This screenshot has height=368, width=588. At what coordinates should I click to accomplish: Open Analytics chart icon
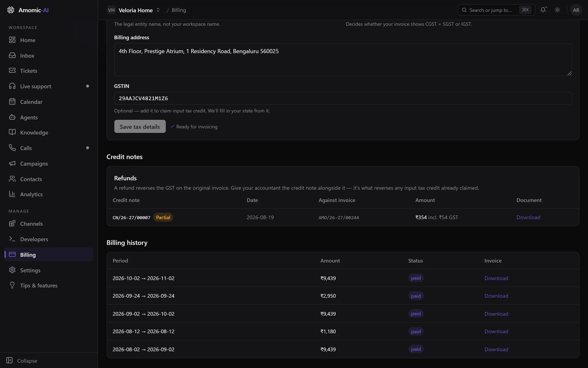point(12,194)
